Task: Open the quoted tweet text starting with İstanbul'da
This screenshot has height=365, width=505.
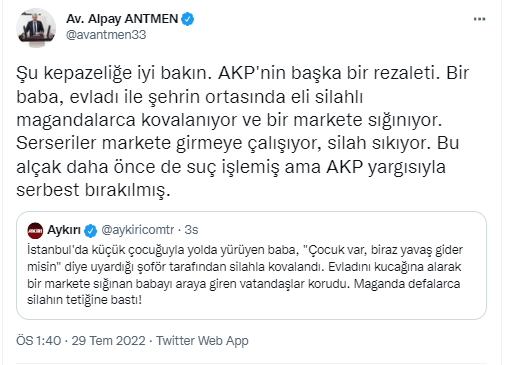Action: point(245,275)
